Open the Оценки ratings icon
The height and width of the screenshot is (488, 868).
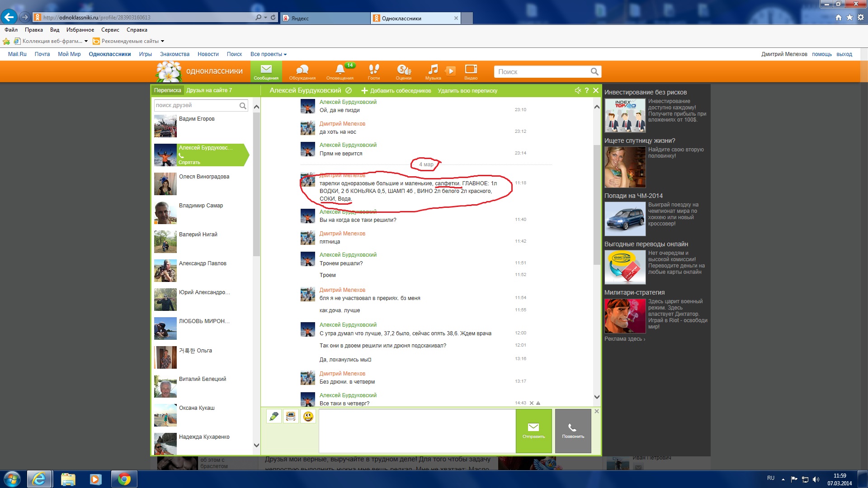point(403,71)
